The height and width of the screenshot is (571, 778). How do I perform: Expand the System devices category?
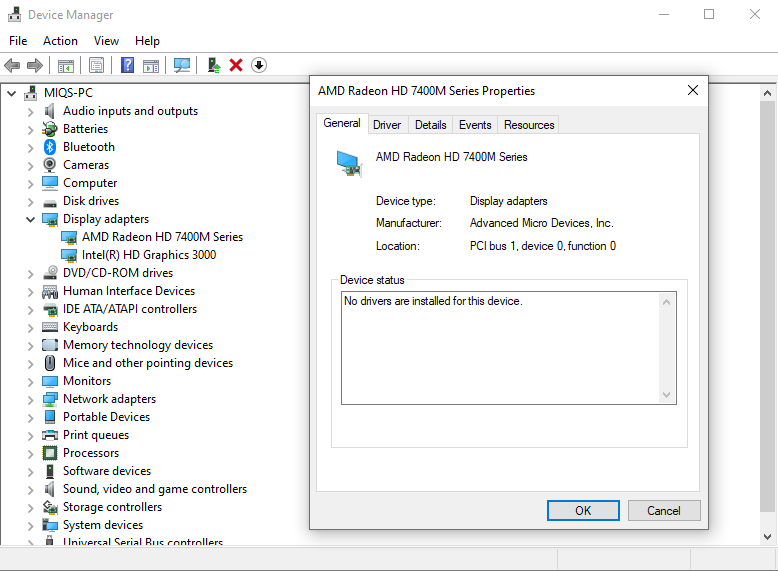point(30,525)
